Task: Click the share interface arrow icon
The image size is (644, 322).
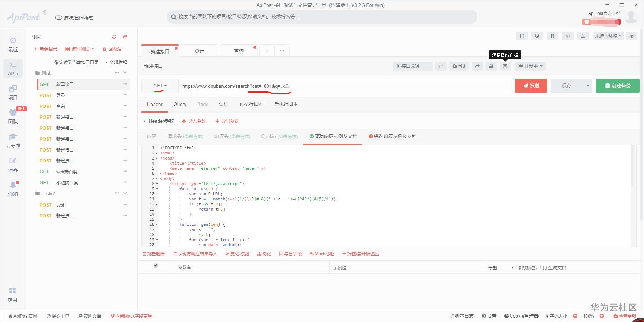Action: point(477,66)
